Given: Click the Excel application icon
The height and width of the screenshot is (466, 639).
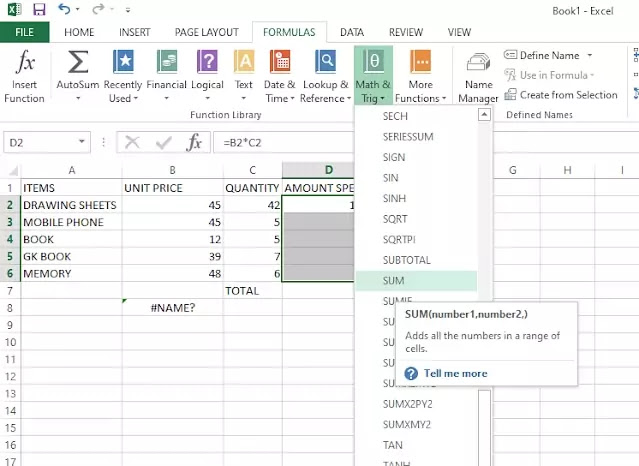Looking at the screenshot, I should point(14,9).
